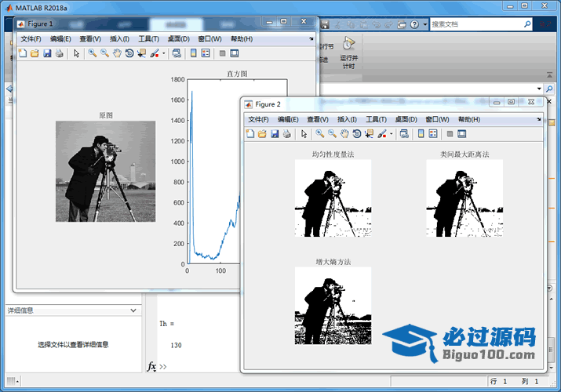This screenshot has width=561, height=392.
Task: Insert Colorbar icon in Figure 2 toolbar
Action: pyautogui.click(x=421, y=133)
